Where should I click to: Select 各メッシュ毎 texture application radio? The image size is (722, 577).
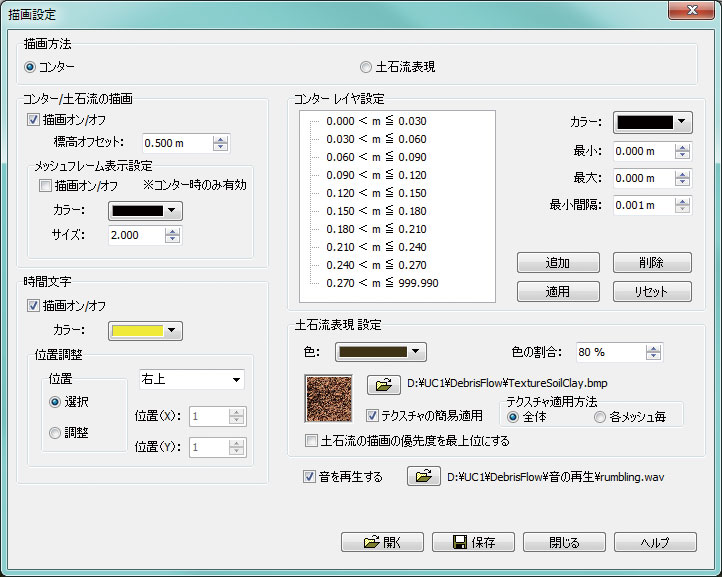point(600,417)
